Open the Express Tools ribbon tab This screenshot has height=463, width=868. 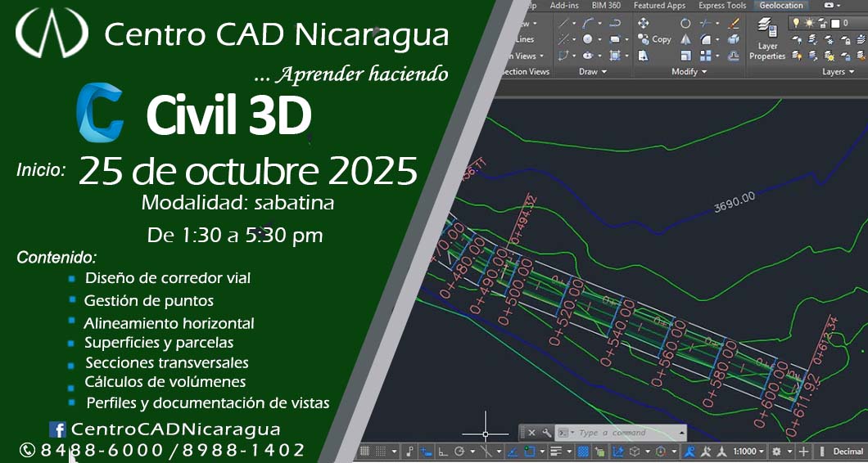pos(722,6)
